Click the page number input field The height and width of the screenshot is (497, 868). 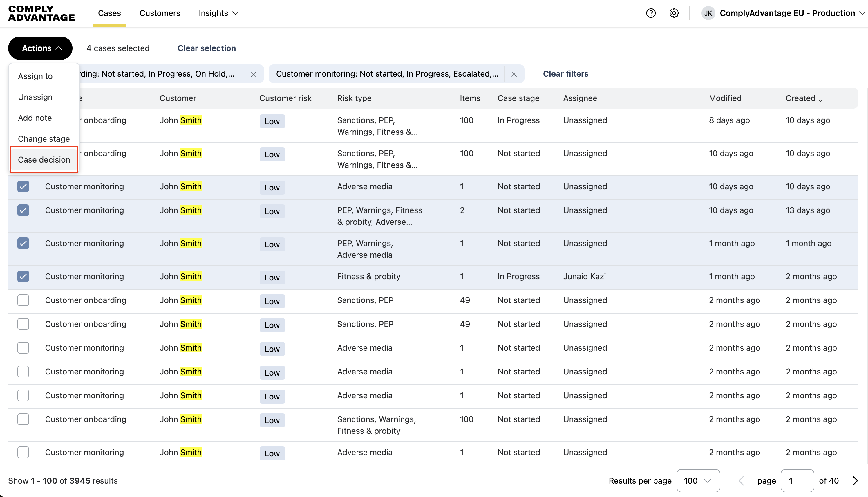[x=797, y=481]
